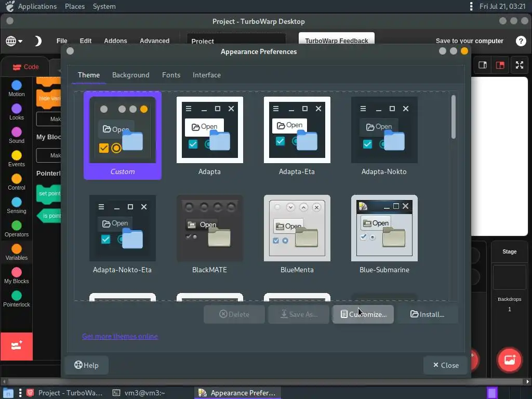Screen dimensions: 532x399
Task: Click the theme list vertical scrollbar
Action: (x=453, y=117)
